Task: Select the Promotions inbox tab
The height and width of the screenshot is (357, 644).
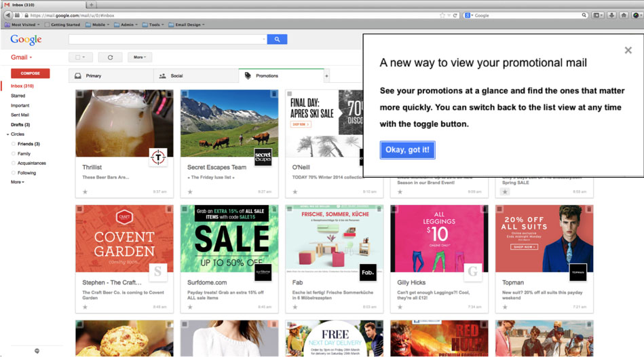Action: [x=281, y=76]
